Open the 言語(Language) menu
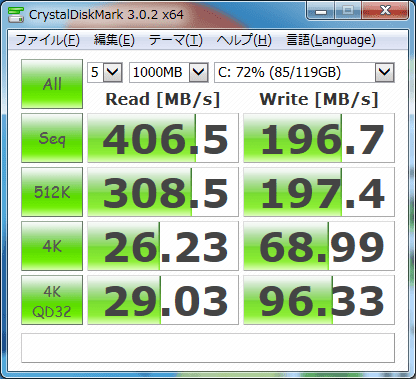The image size is (419, 381). (331, 40)
